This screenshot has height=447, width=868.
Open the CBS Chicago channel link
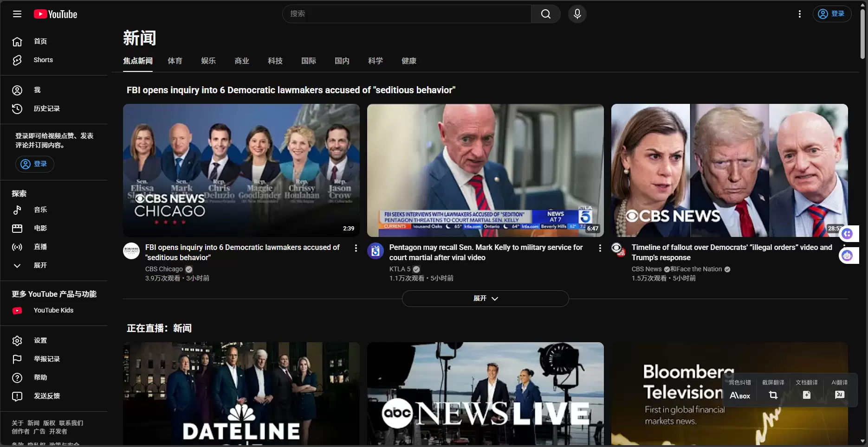[x=164, y=269]
